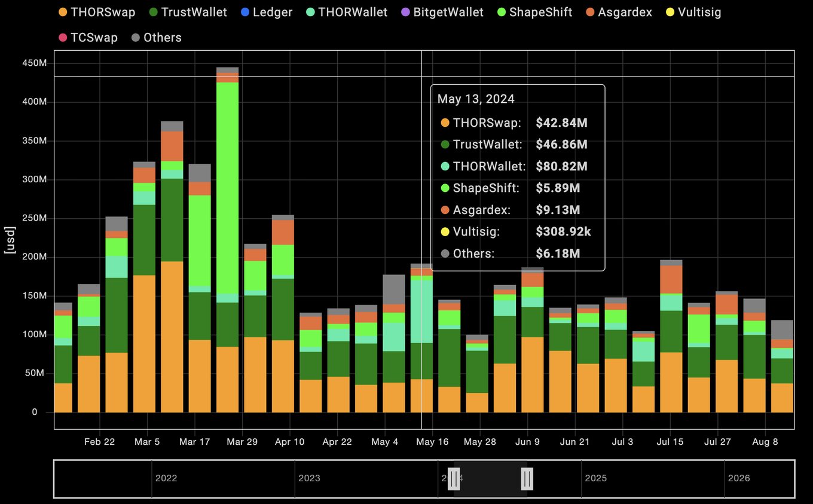Screen dimensions: 813x504
Task: Click the '50M' y-axis label
Action: coord(37,374)
